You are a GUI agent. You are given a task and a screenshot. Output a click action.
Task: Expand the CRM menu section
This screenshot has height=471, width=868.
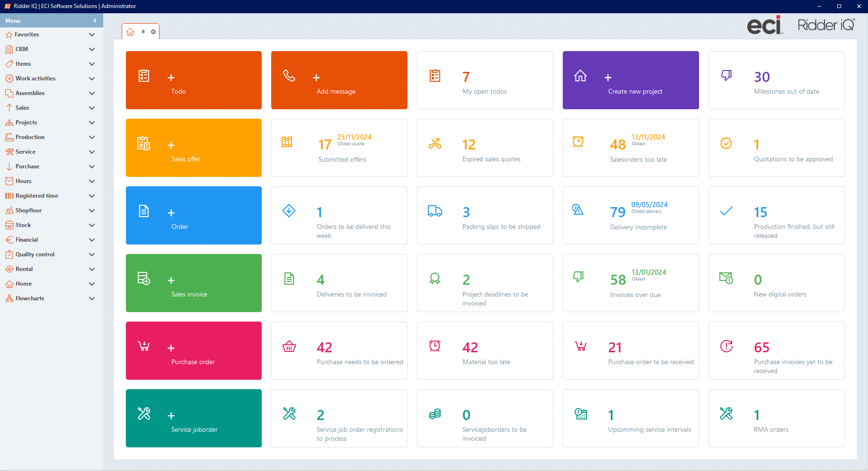pos(92,49)
